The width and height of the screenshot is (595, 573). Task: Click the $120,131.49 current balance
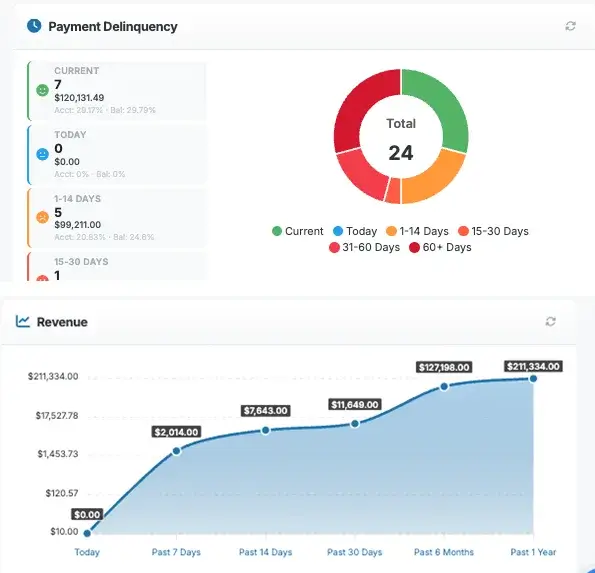pos(79,98)
